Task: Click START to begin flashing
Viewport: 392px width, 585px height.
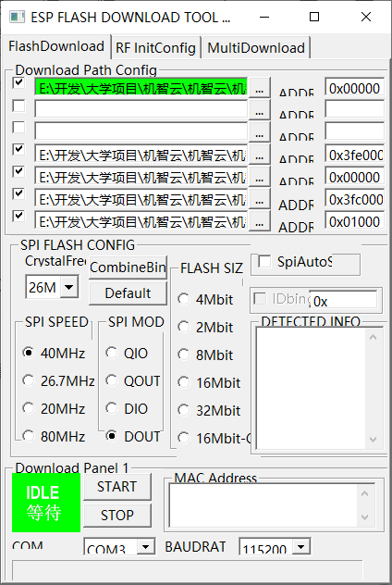Action: click(117, 487)
